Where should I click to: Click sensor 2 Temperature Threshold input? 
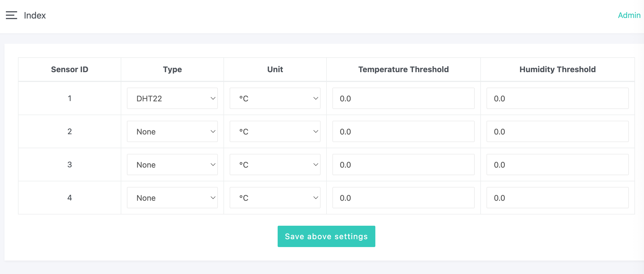(403, 131)
